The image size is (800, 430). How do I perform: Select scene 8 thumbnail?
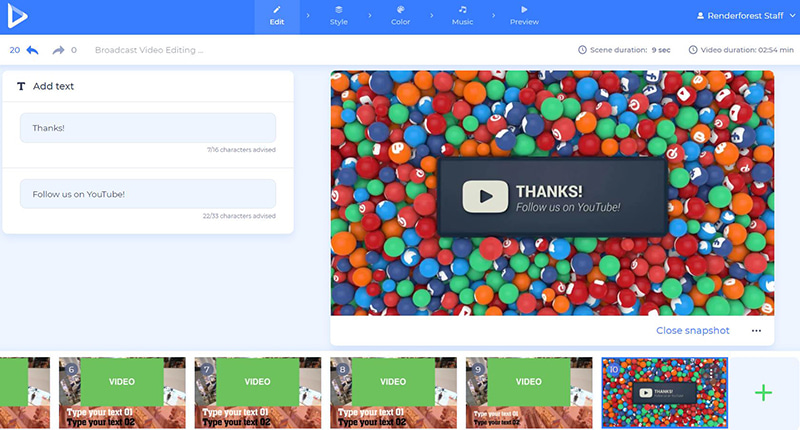pos(393,393)
